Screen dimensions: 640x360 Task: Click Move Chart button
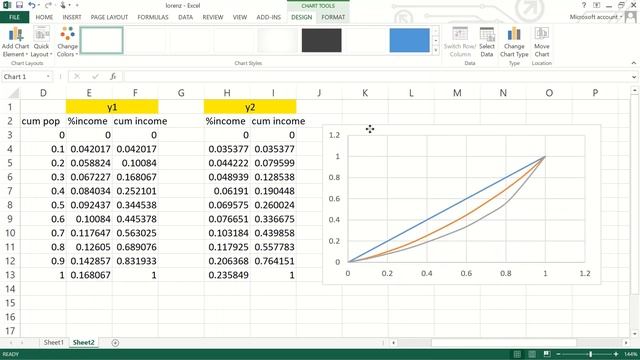click(542, 42)
